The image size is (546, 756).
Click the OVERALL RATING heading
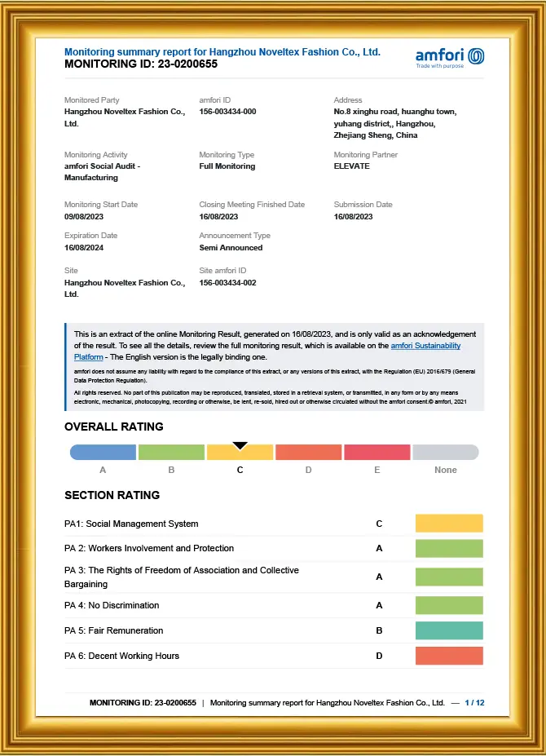[114, 427]
